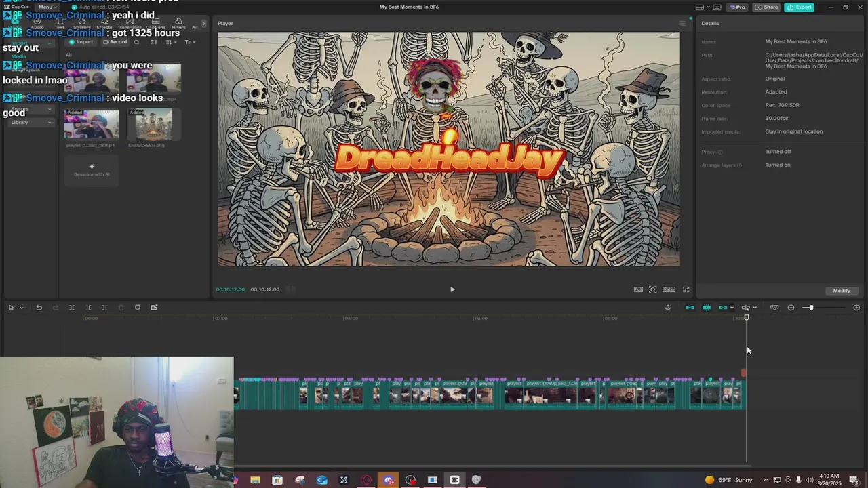Click the CapCut taskbar icon
This screenshot has width=868, height=488.
point(454,480)
